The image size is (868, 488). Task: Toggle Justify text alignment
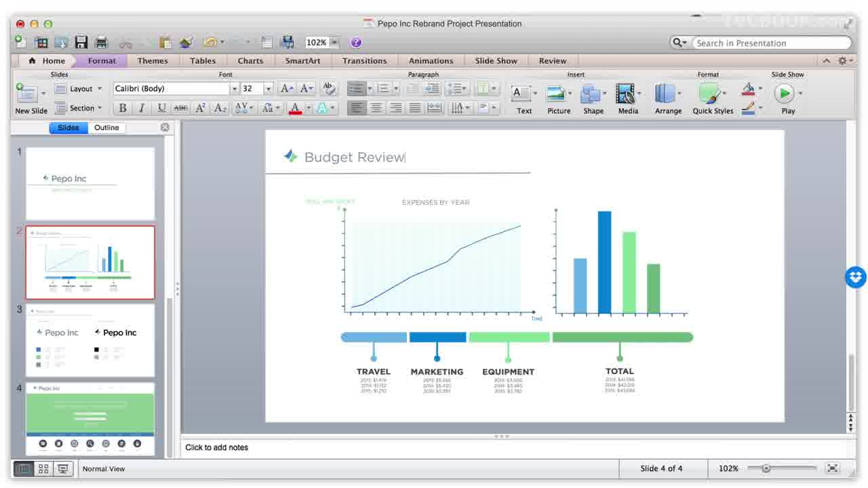coord(415,108)
